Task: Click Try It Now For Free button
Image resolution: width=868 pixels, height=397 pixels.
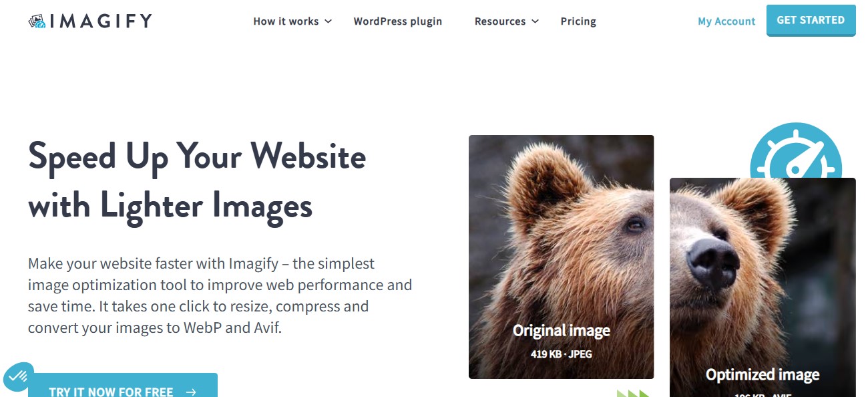Action: point(123,385)
